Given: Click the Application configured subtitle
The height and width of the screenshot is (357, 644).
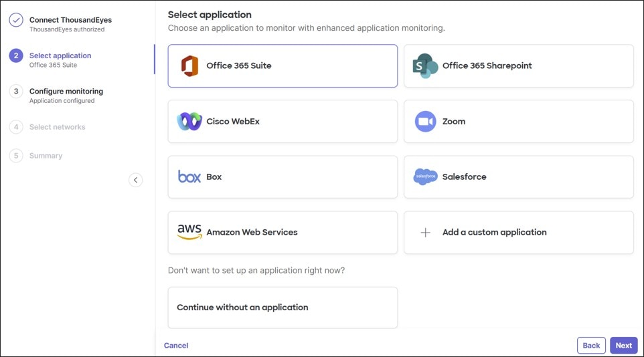Looking at the screenshot, I should pyautogui.click(x=62, y=101).
